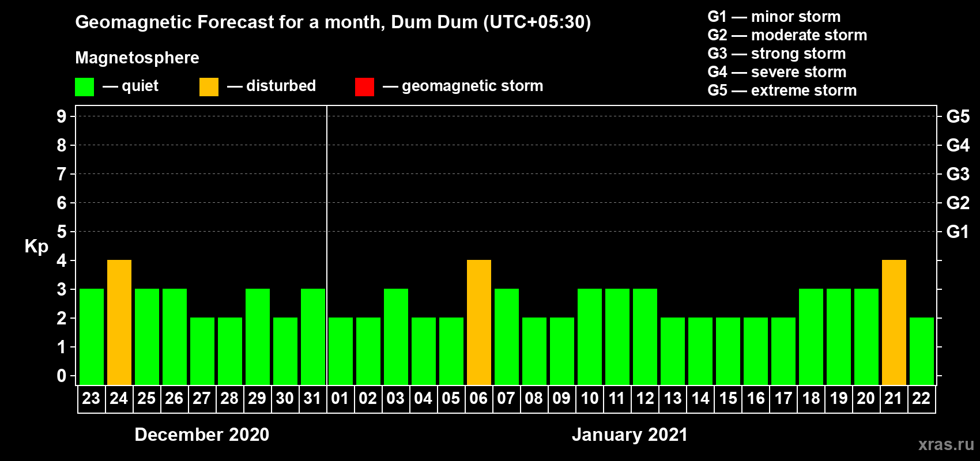Click the 'G3 — strong storm' legend text
Image resolution: width=980 pixels, height=461 pixels.
click(777, 54)
